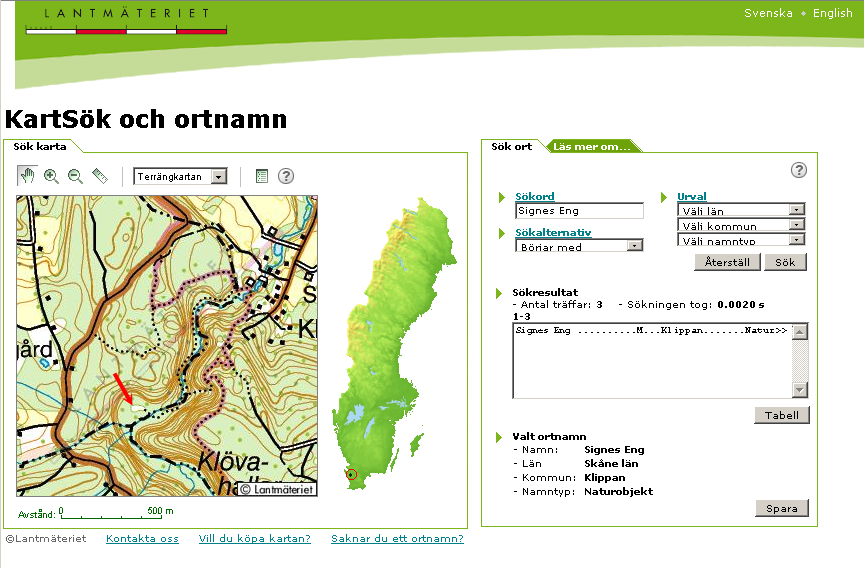Switch to the Sök ort tab
The width and height of the screenshot is (864, 568).
pos(511,147)
